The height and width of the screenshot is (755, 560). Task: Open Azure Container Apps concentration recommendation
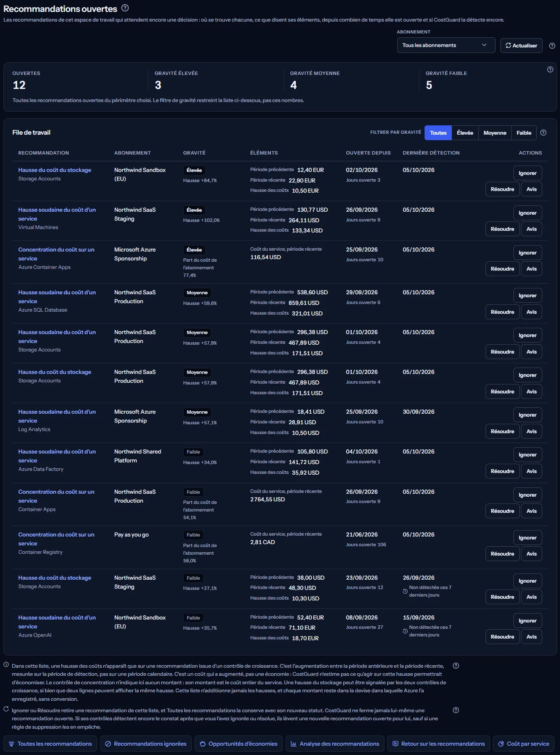tap(56, 254)
